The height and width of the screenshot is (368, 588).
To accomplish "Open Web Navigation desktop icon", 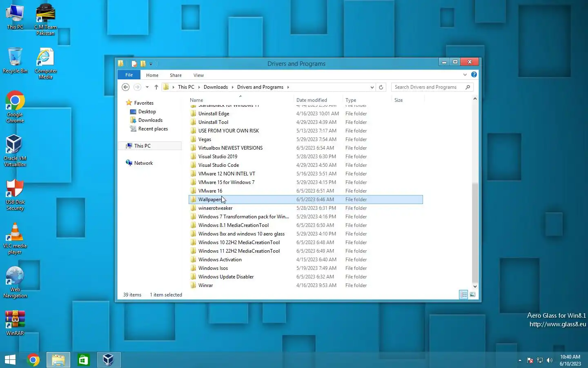I will click(15, 282).
